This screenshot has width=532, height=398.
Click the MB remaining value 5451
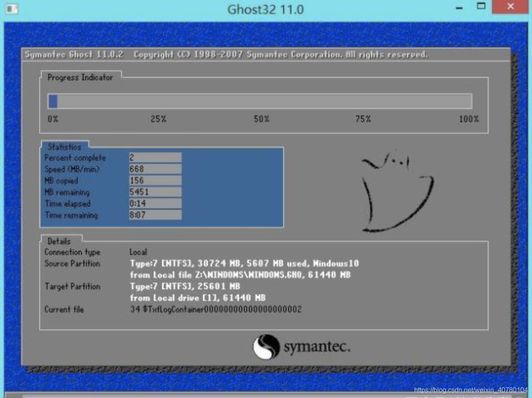tap(155, 192)
